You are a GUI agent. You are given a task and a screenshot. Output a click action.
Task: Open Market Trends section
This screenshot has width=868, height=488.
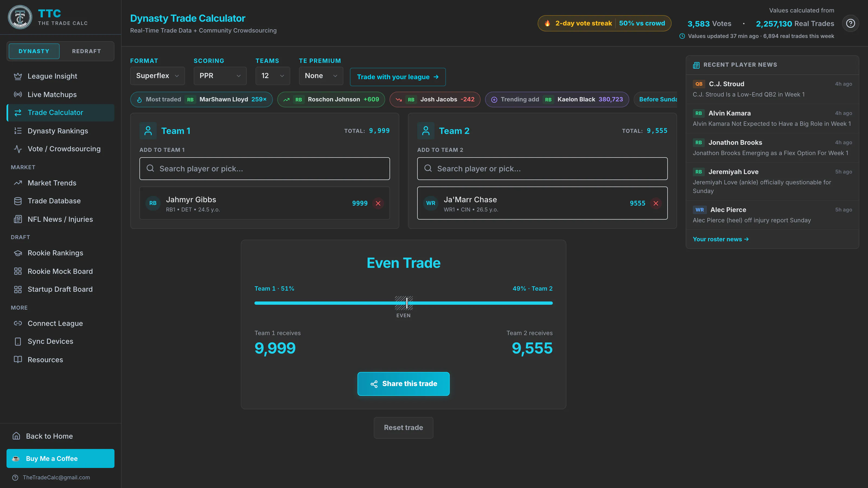point(60,183)
